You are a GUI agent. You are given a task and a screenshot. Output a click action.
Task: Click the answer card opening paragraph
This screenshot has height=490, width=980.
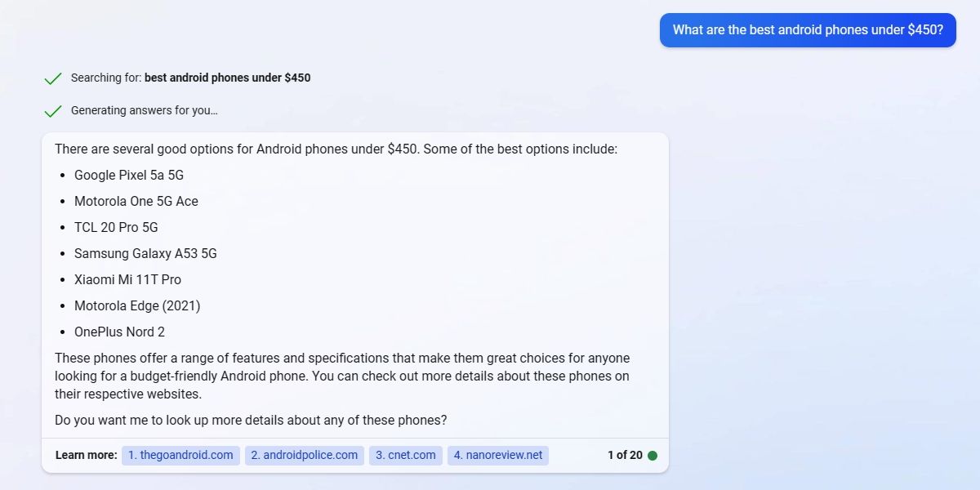pos(336,149)
